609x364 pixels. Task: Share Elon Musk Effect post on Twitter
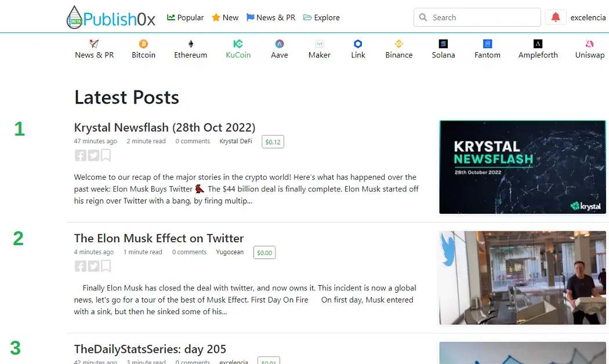click(x=93, y=266)
